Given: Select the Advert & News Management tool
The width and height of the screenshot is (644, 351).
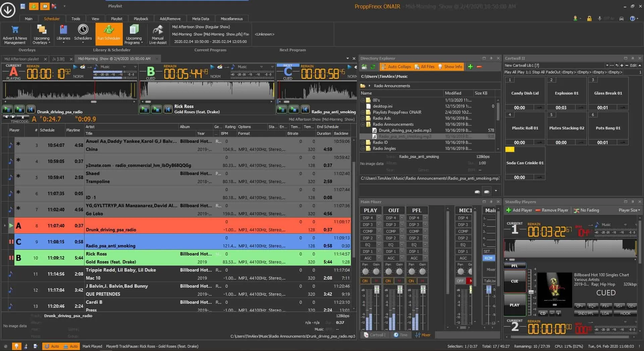Looking at the screenshot, I should (x=15, y=34).
